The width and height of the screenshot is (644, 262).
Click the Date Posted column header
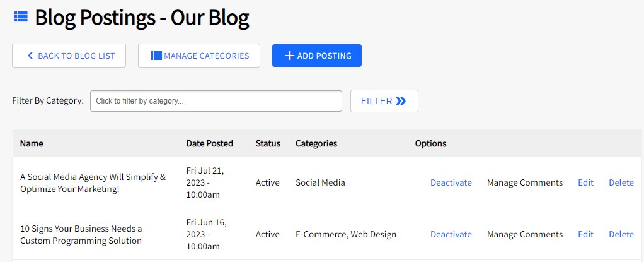tap(209, 143)
